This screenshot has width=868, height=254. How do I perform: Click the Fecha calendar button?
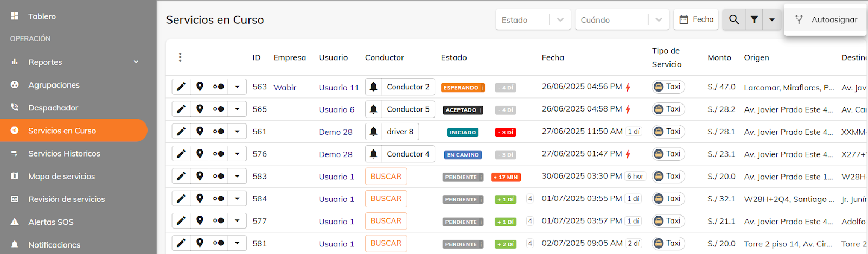point(696,19)
